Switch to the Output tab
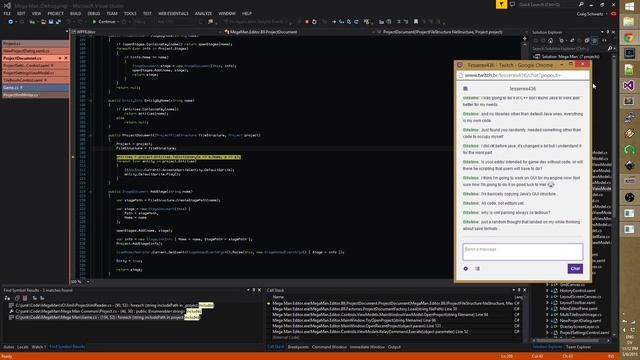This screenshot has width=640, height=360. point(394,347)
